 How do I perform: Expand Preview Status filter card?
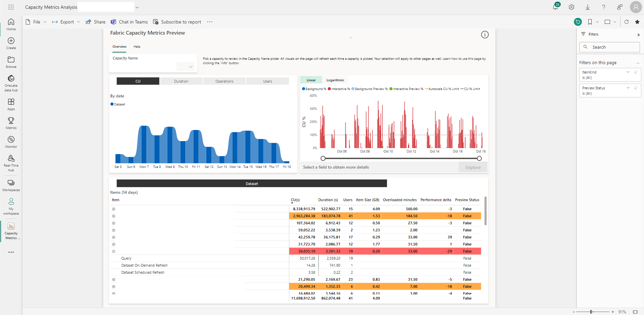[x=628, y=88]
